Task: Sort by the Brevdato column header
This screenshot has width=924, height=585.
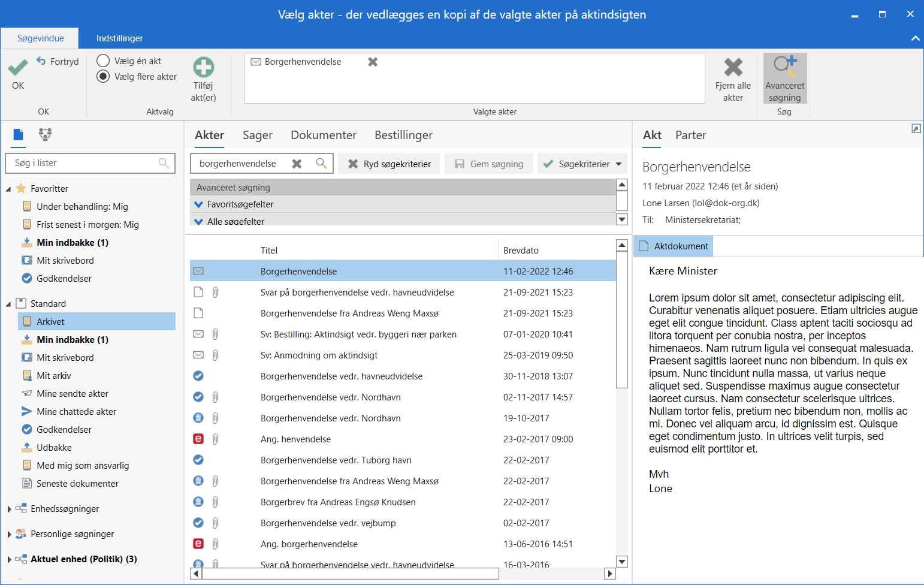Action: click(x=521, y=250)
